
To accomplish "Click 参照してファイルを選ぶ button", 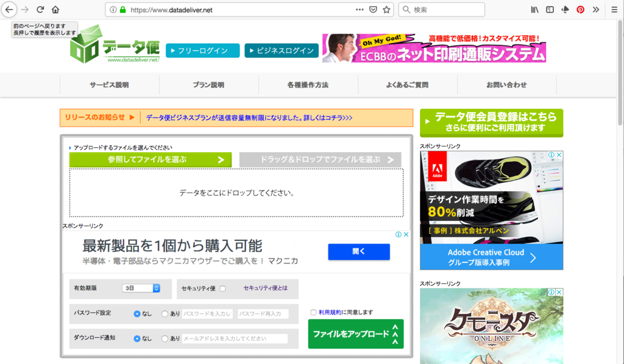I will tap(151, 159).
